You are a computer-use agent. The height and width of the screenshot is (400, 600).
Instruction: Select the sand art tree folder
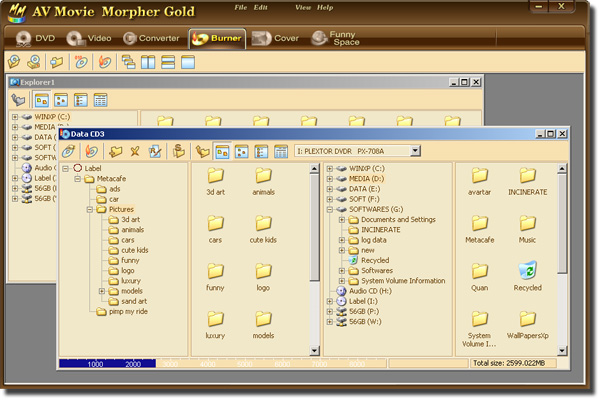coord(128,302)
